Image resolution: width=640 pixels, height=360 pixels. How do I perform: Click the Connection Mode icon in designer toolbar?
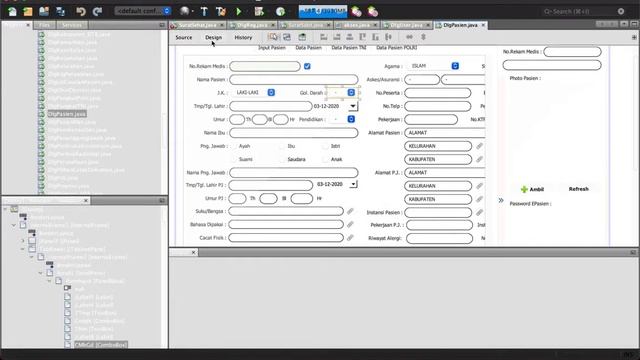pos(287,37)
